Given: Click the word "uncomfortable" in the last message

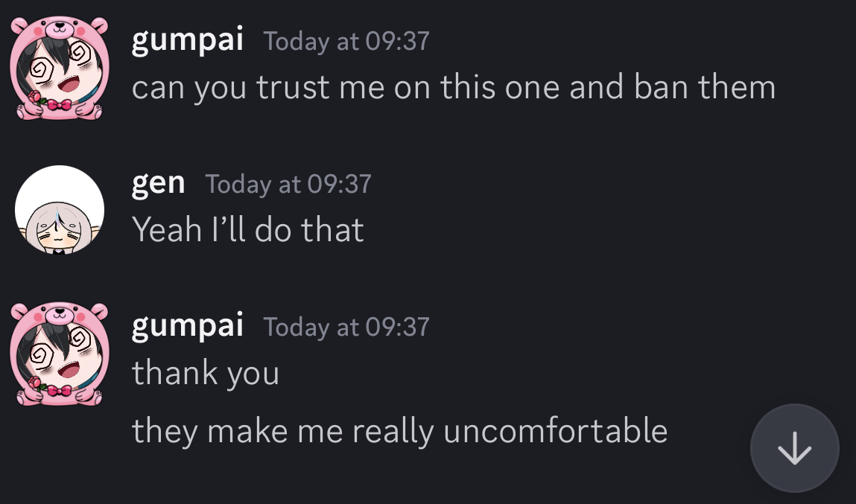Looking at the screenshot, I should pos(556,430).
